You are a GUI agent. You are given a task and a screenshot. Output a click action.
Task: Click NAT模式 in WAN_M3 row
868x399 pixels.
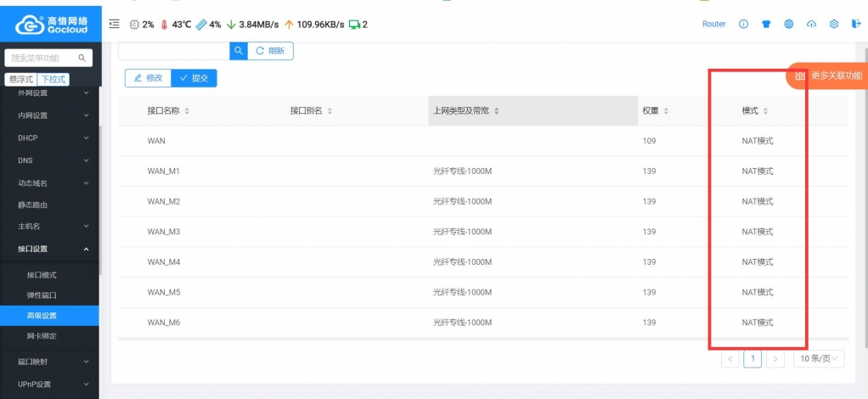[758, 232]
